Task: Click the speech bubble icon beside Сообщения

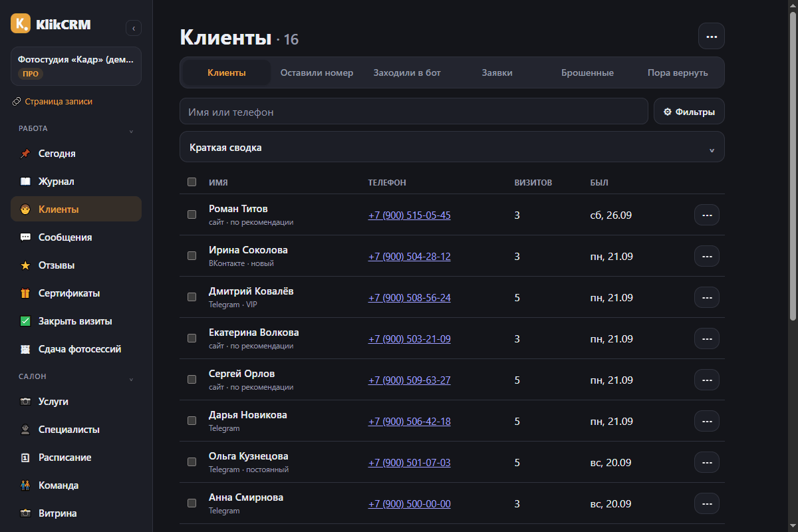Action: (25, 237)
